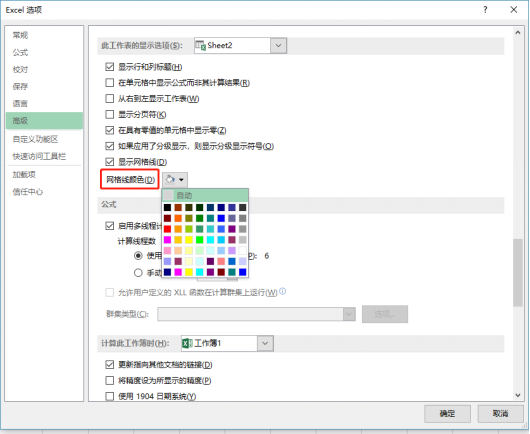Go to 常规 category
Image resolution: width=530 pixels, height=434 pixels.
click(x=44, y=35)
